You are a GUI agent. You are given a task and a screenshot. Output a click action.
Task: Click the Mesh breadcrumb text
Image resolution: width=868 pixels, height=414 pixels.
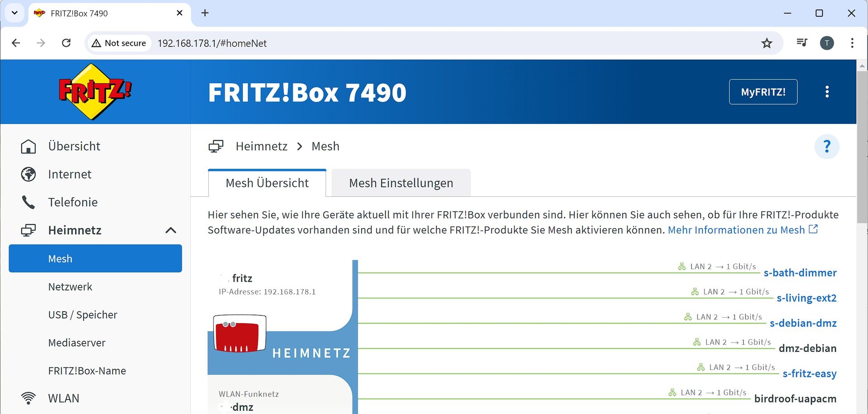(325, 146)
